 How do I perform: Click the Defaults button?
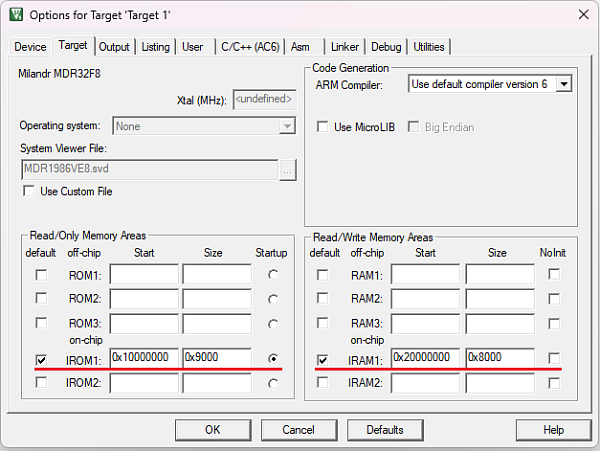(x=384, y=429)
